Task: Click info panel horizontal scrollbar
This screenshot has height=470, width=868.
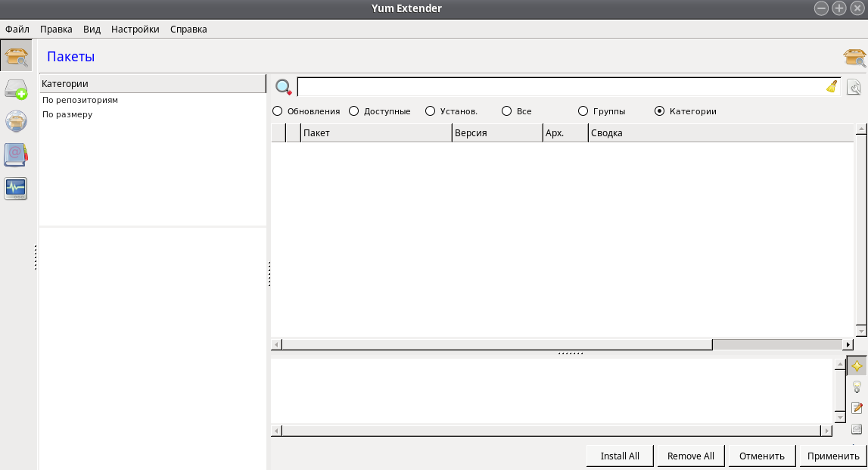Action: (x=552, y=431)
